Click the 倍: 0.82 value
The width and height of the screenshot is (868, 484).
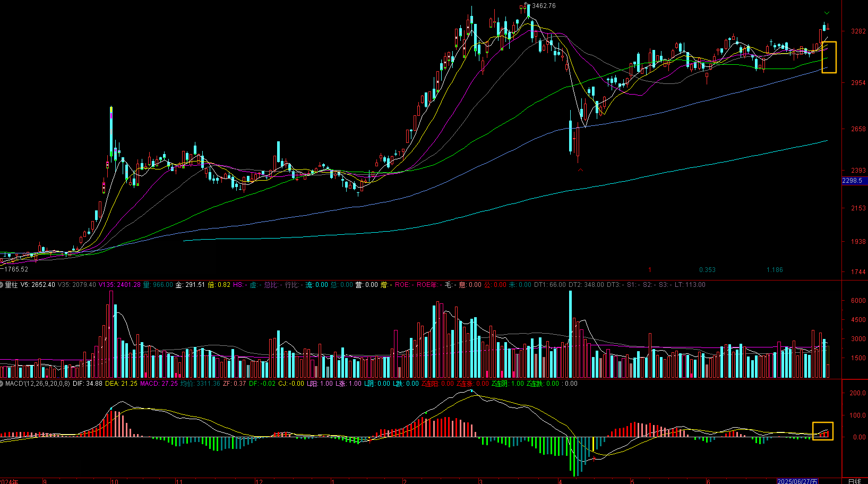[x=219, y=285]
